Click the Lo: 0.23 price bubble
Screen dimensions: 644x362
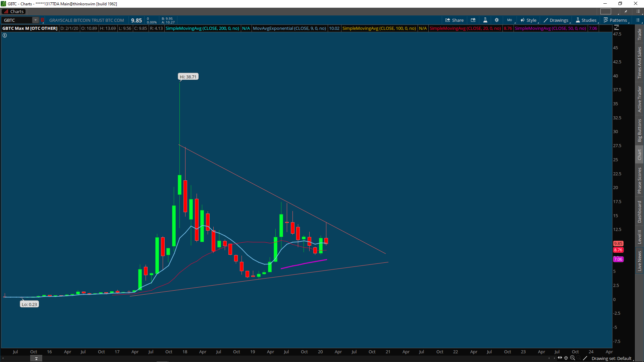coord(29,304)
